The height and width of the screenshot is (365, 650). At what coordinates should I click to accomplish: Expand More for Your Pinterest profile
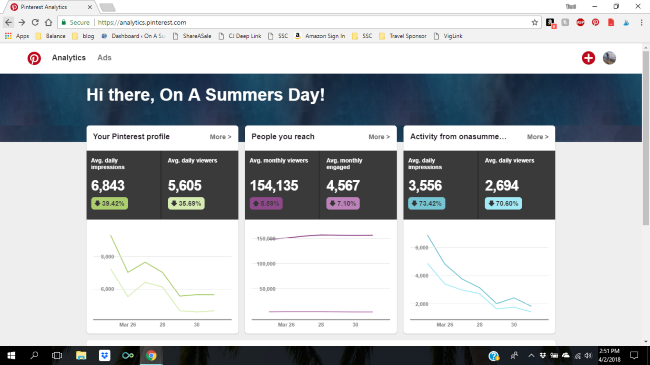tap(220, 137)
